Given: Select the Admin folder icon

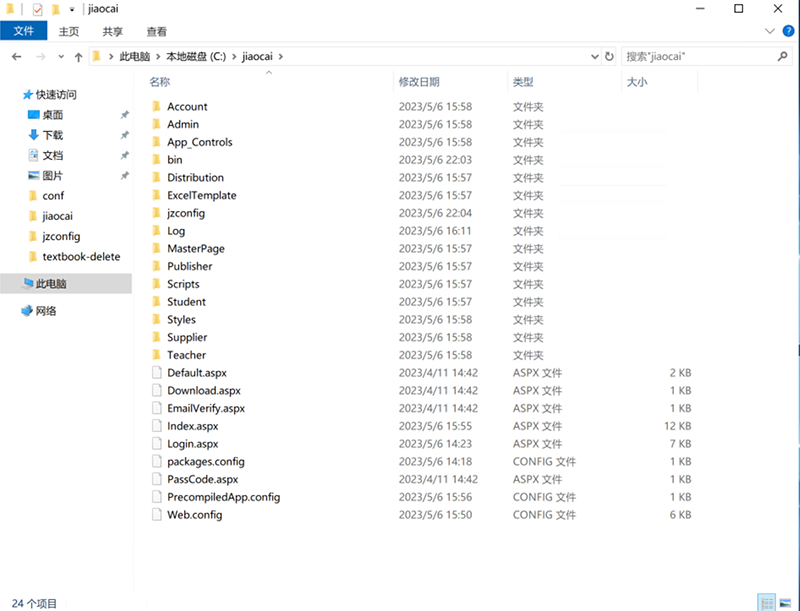Looking at the screenshot, I should [x=157, y=124].
